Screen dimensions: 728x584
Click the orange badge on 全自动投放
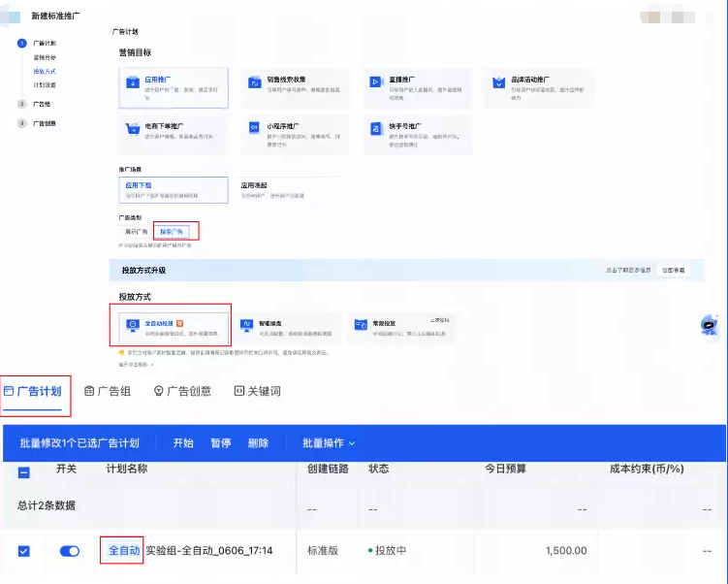[179, 323]
